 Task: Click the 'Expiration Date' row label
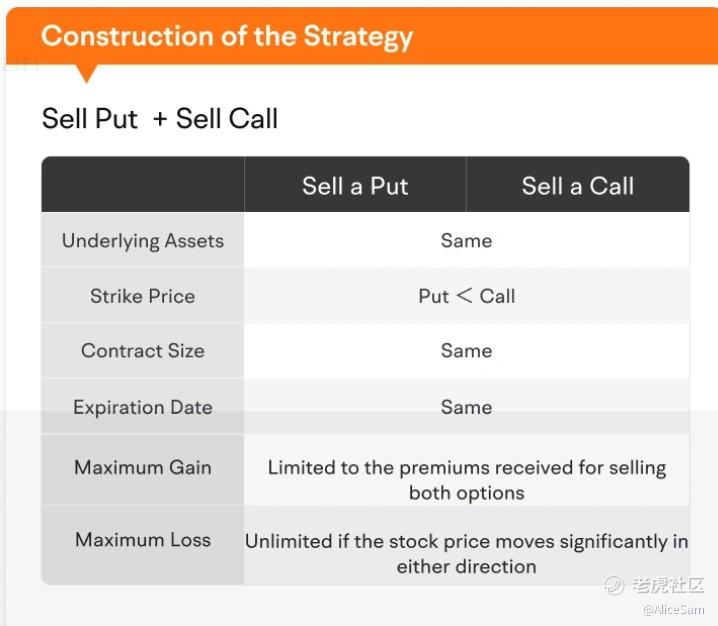click(143, 408)
